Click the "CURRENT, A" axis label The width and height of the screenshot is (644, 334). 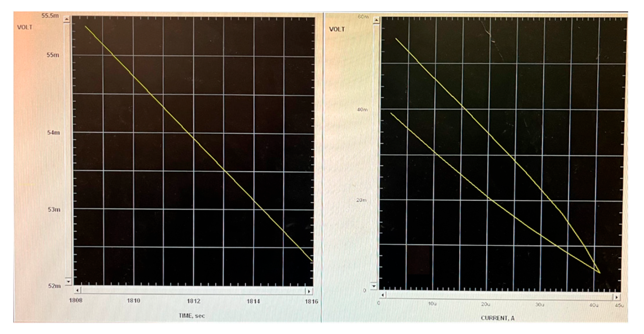click(497, 318)
